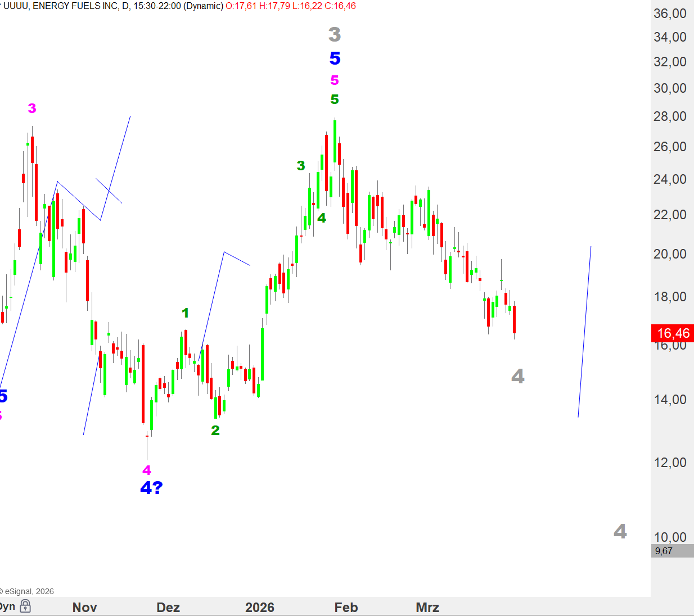The height and width of the screenshot is (616, 694).
Task: Select the magenta wave 4 label near low
Action: tap(147, 470)
